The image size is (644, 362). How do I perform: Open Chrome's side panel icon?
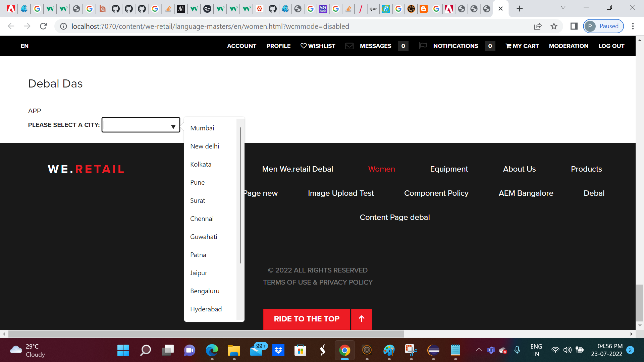tap(574, 26)
